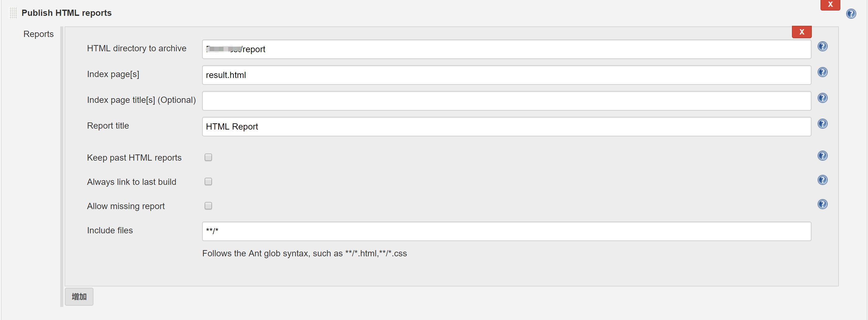Viewport: 868px width, 320px height.
Task: Open help for Index page title[s]
Action: click(x=822, y=98)
